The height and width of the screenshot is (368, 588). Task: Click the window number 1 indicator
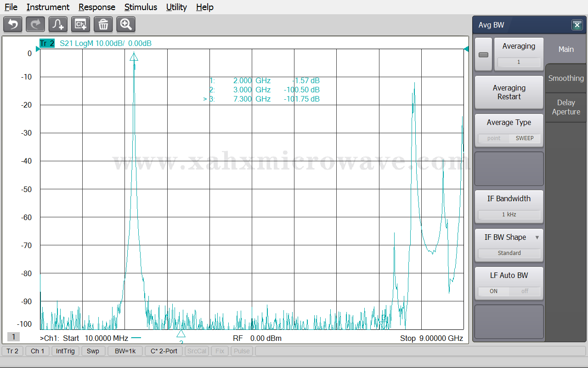click(13, 337)
